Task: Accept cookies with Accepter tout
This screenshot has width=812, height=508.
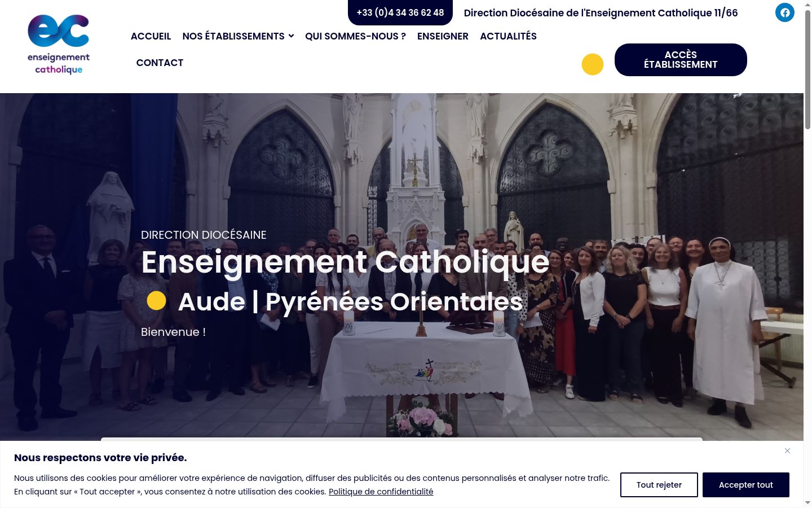Action: pyautogui.click(x=746, y=485)
